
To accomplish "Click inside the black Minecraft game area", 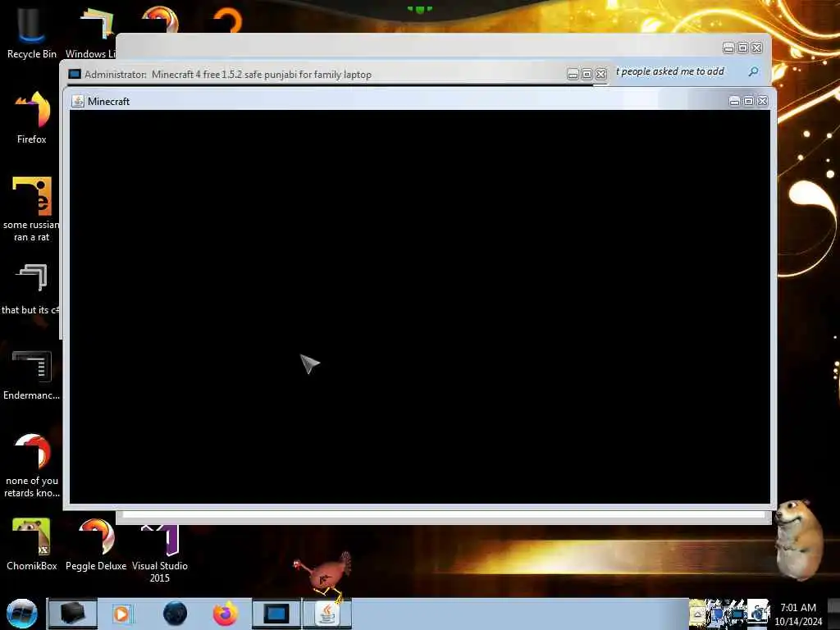I will 420,307.
